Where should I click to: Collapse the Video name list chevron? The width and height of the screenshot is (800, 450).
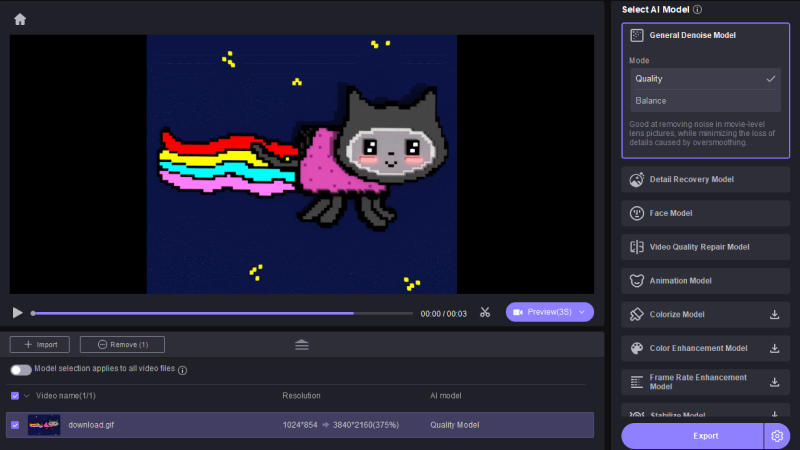tap(27, 396)
